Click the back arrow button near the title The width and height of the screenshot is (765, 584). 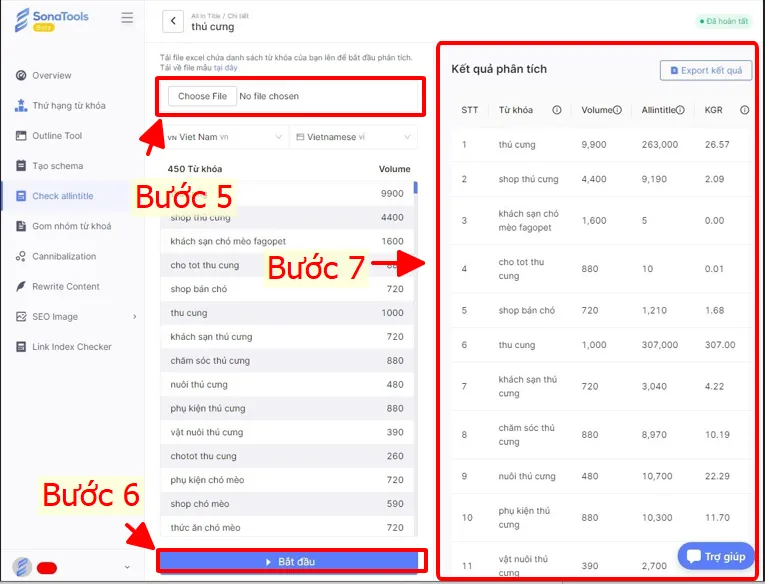(172, 21)
